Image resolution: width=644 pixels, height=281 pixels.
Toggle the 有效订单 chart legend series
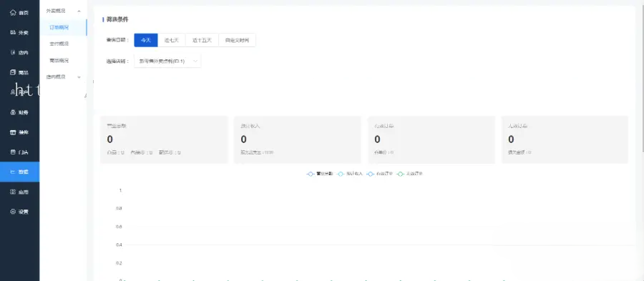pos(379,174)
